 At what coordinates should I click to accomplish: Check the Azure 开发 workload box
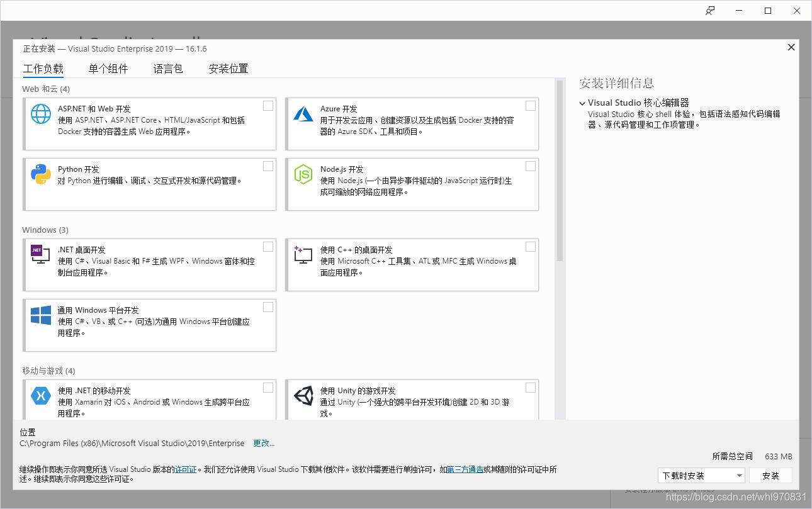531,106
